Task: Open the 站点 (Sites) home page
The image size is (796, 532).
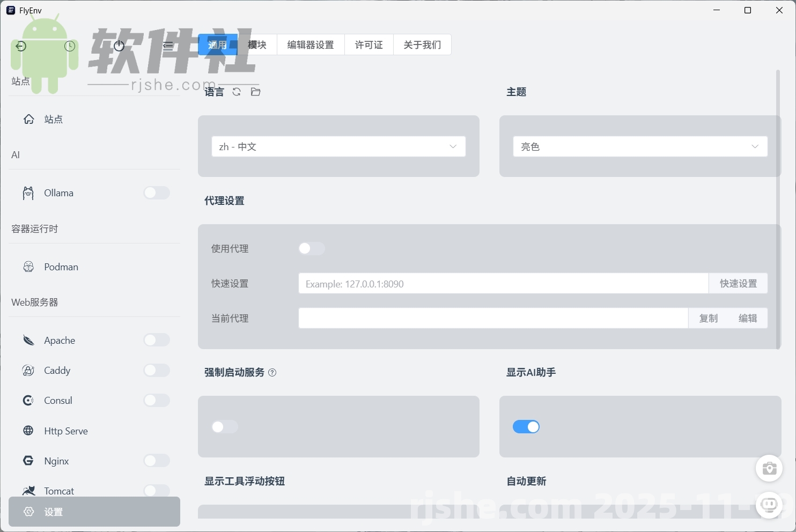Action: pyautogui.click(x=53, y=119)
